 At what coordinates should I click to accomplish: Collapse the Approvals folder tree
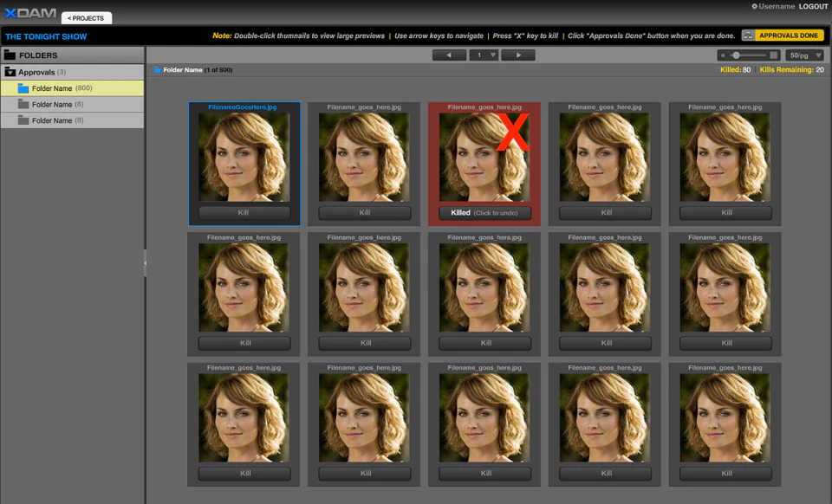pyautogui.click(x=10, y=72)
